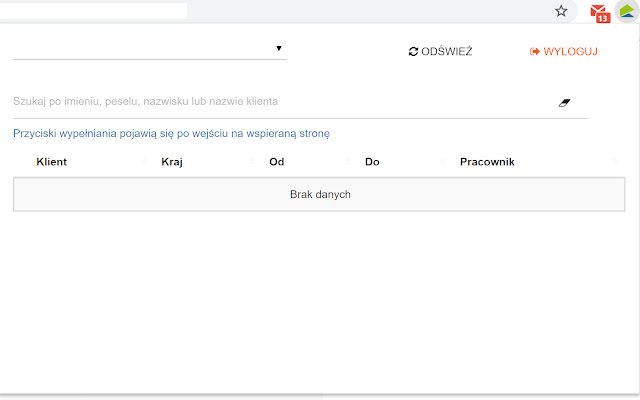Sort by the Klient column header

[x=51, y=162]
